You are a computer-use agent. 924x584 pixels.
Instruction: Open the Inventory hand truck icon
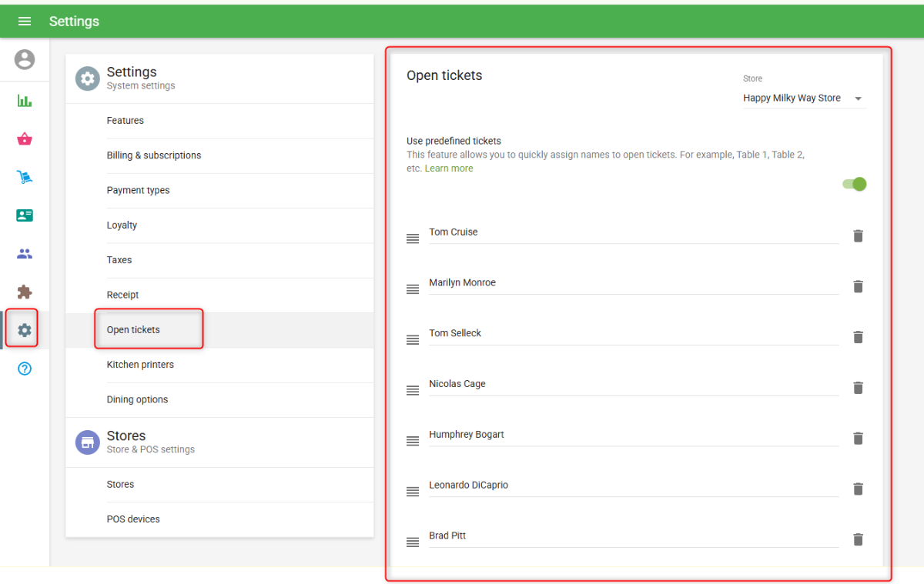tap(25, 178)
